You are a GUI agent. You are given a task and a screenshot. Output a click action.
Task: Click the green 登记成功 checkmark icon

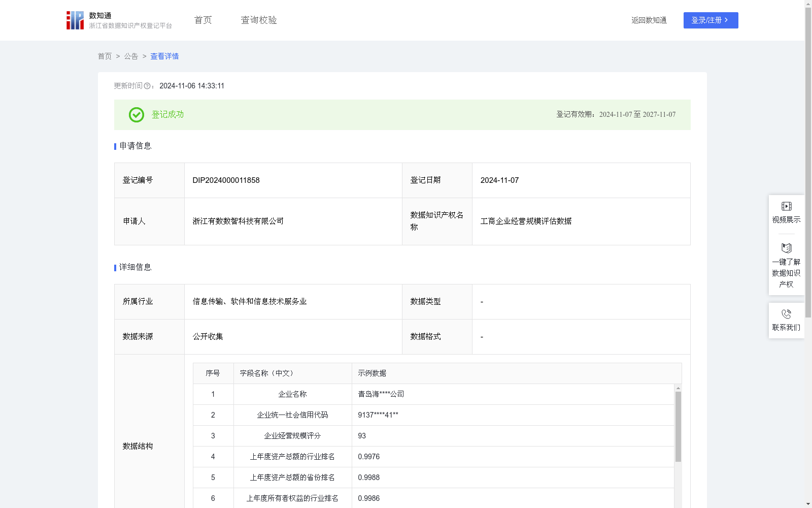(x=136, y=115)
